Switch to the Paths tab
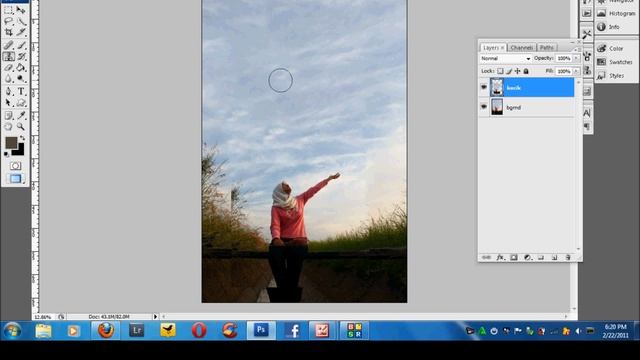The width and height of the screenshot is (640, 360). coord(547,48)
